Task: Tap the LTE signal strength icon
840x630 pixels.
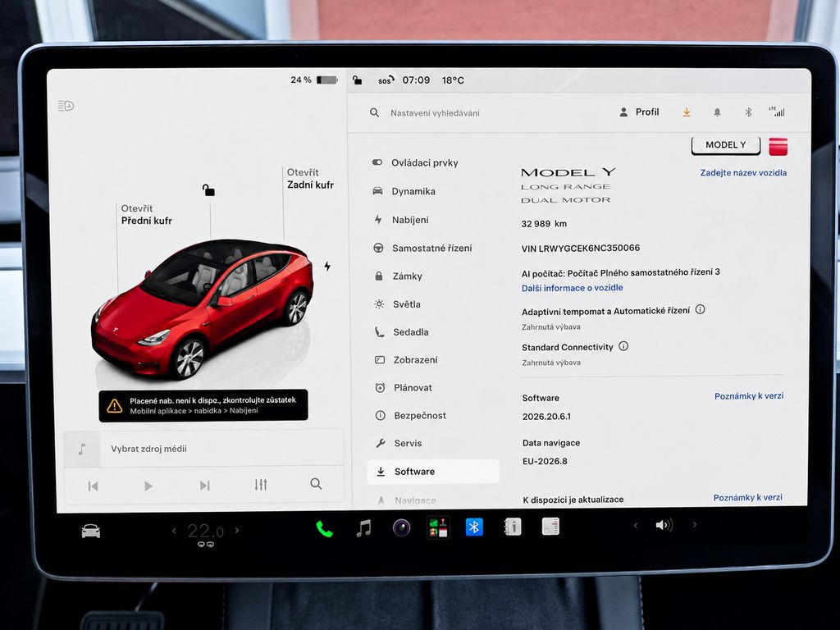Action: 777,112
